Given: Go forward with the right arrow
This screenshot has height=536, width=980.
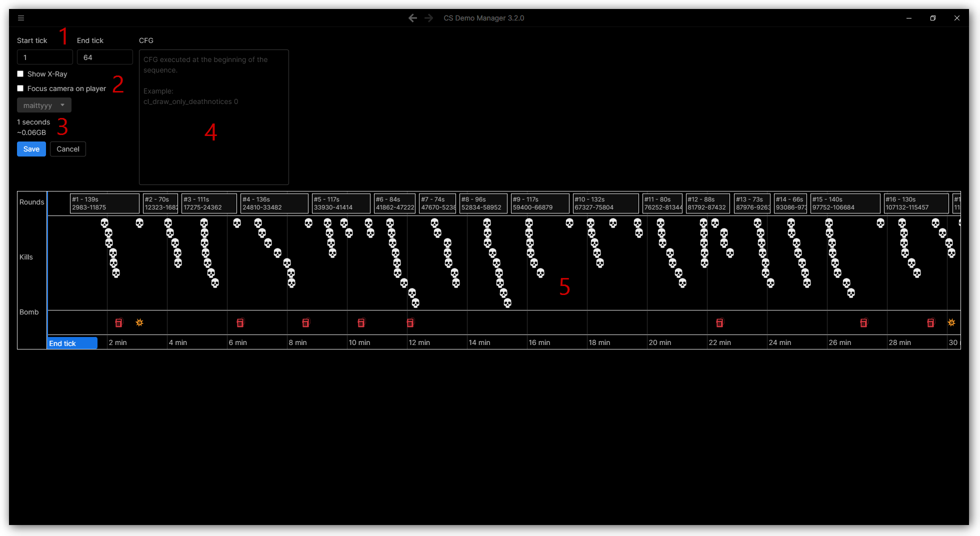Looking at the screenshot, I should (x=429, y=18).
